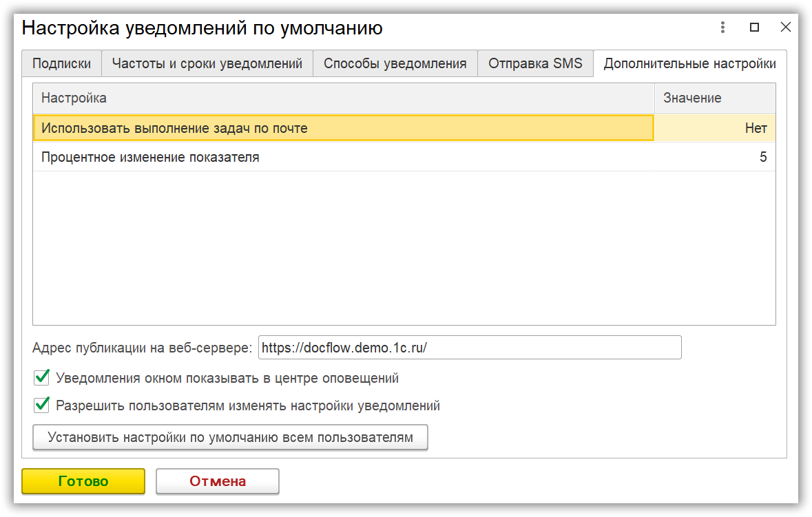Click the Дополнительные настройки tab
The image size is (812, 517).
pos(689,63)
